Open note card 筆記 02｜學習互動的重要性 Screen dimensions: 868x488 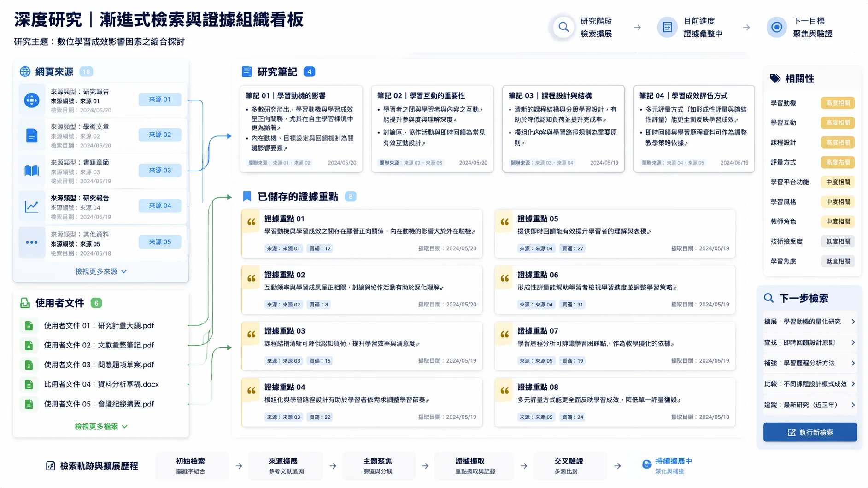432,129
